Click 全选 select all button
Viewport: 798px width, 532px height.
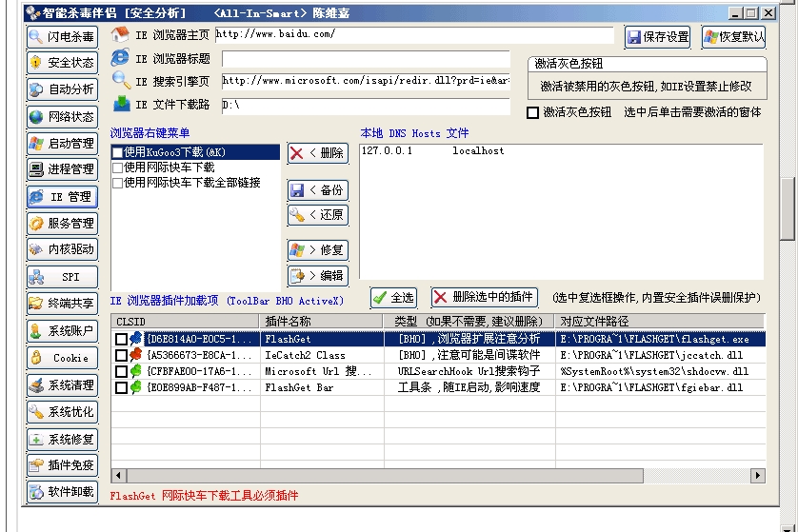(393, 298)
